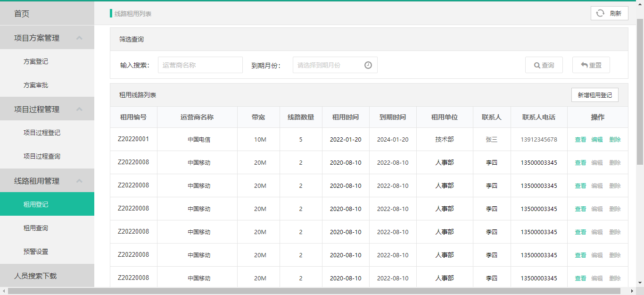644x295 pixels.
Task: Click the 输入搜索 label
Action: tap(135, 65)
